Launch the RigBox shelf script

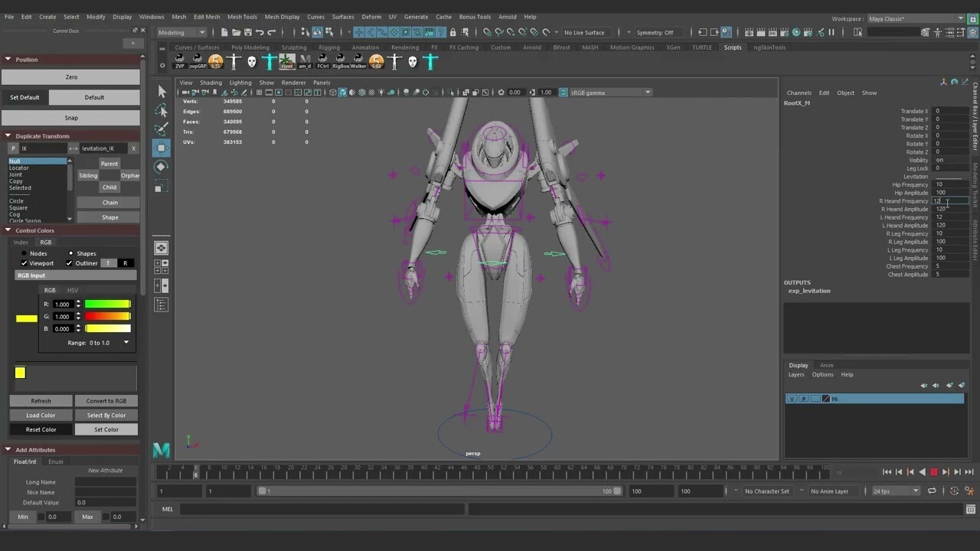(x=341, y=60)
